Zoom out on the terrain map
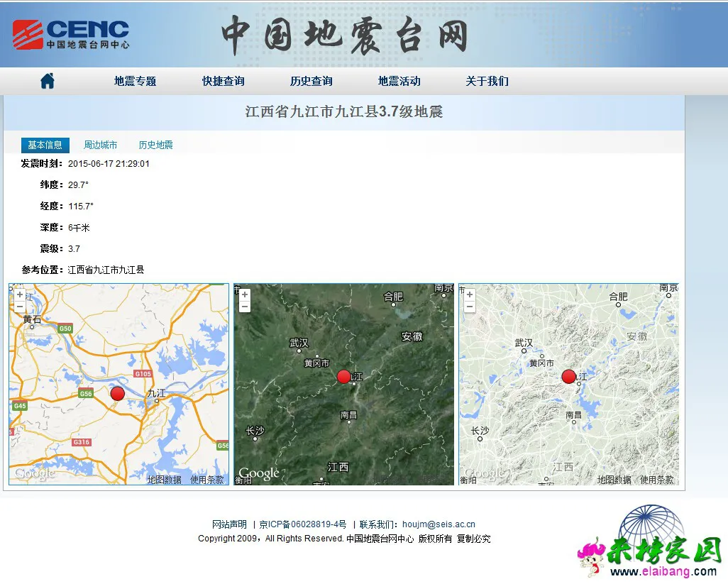 (470, 307)
